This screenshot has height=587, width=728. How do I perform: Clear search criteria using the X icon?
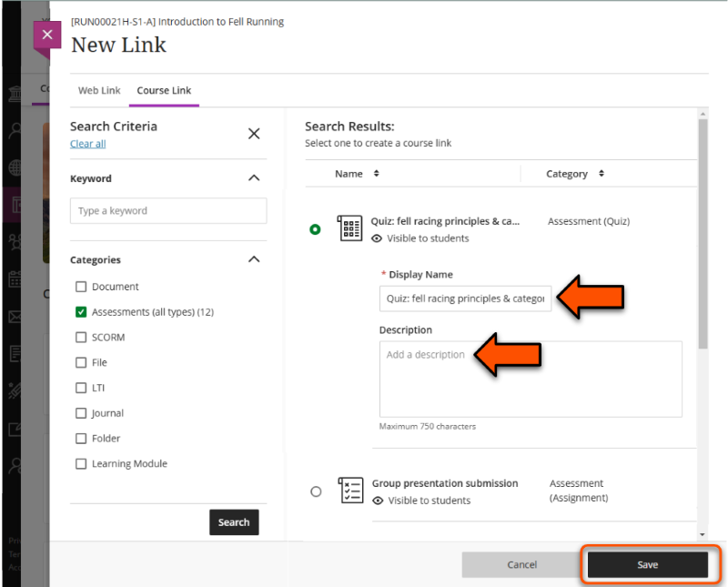point(254,134)
